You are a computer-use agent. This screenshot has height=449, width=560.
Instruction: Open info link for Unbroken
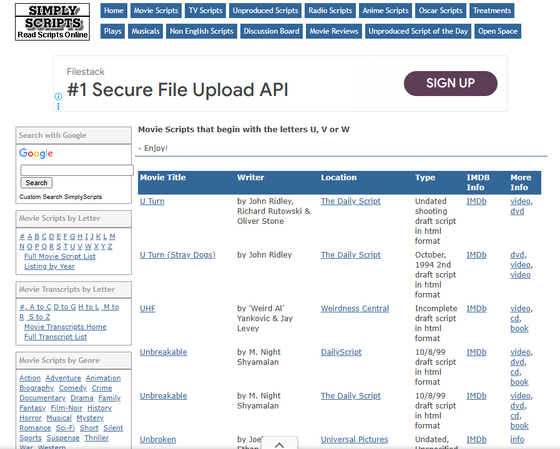(x=517, y=439)
